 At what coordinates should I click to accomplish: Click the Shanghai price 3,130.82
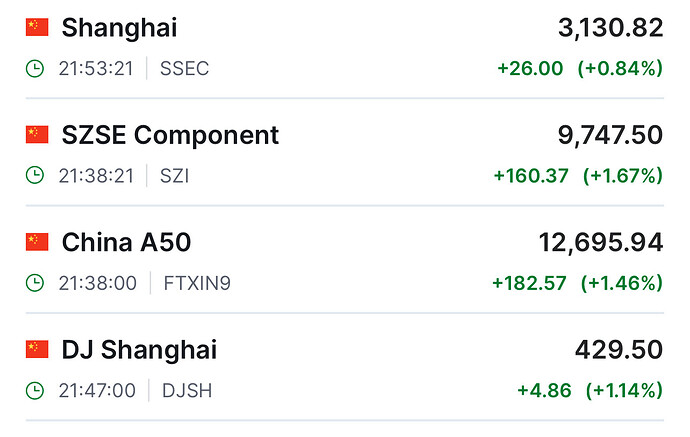(x=610, y=28)
